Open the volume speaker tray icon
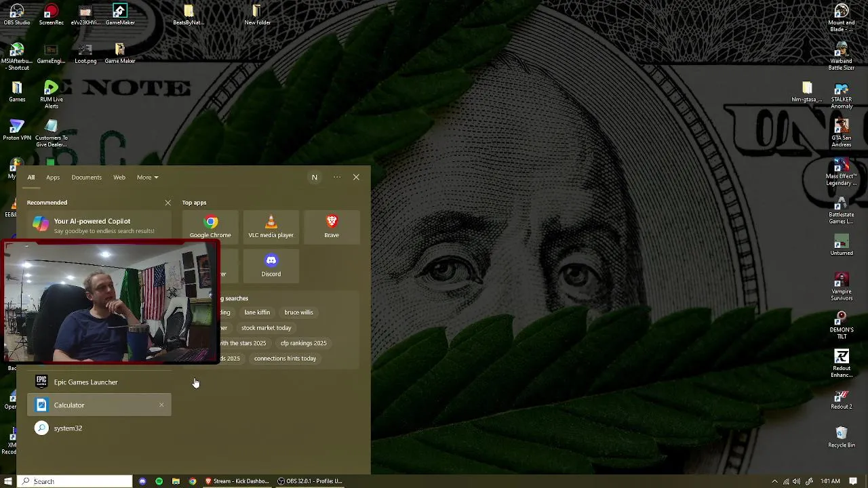 (x=797, y=481)
